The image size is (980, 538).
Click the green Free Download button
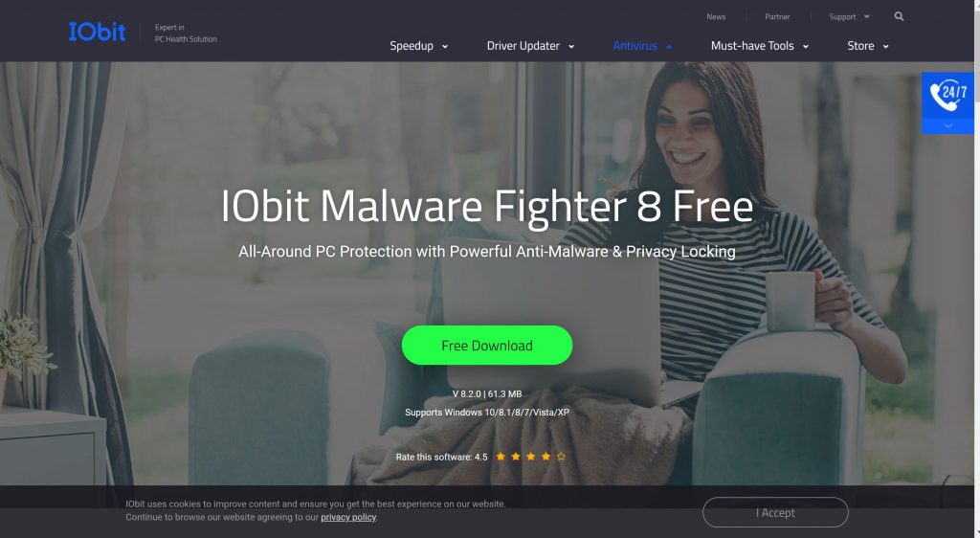[487, 346]
